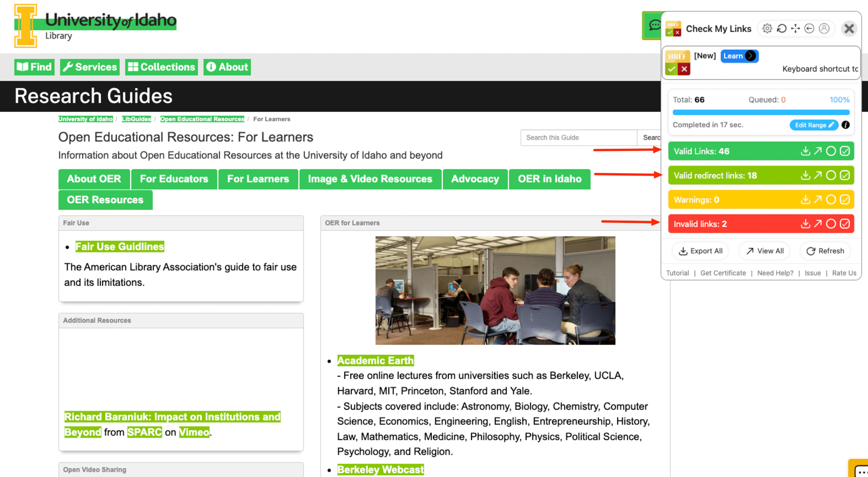The width and height of the screenshot is (868, 477).
Task: Click the Search this Guide field
Action: (x=578, y=138)
